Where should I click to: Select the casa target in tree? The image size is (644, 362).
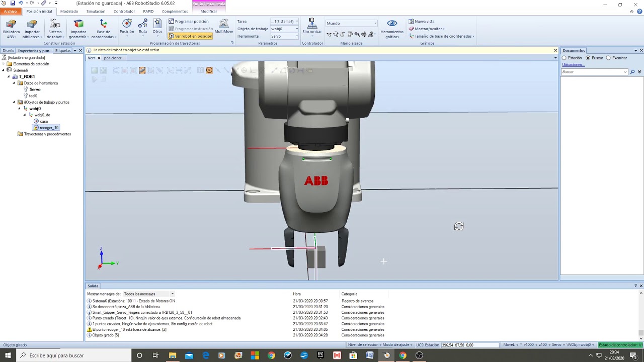coord(41,121)
